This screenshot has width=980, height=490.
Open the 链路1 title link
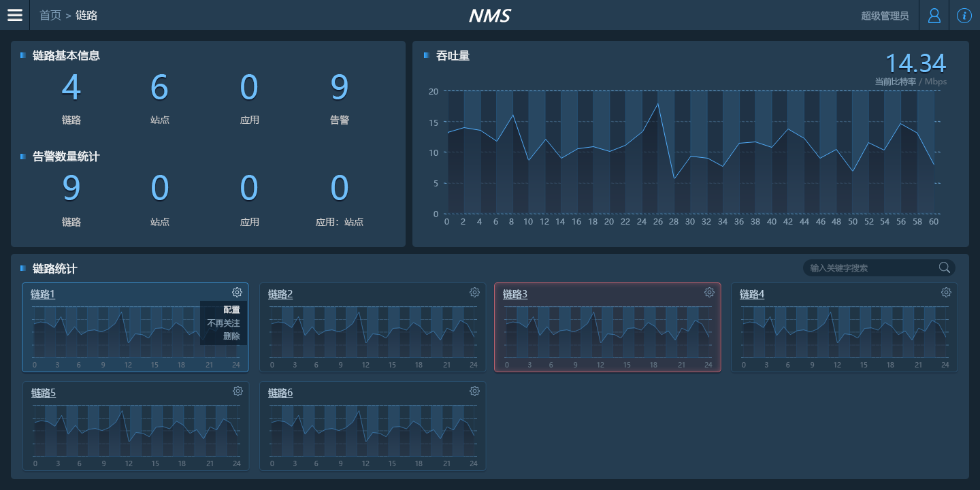coord(43,294)
